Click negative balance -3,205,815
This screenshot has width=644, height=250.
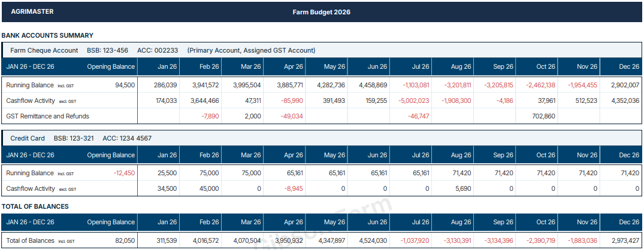click(498, 86)
